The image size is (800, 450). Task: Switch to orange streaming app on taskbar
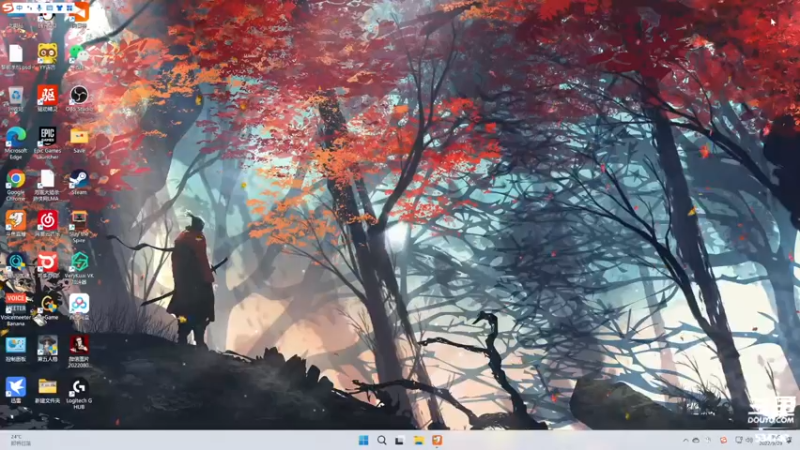pos(437,440)
